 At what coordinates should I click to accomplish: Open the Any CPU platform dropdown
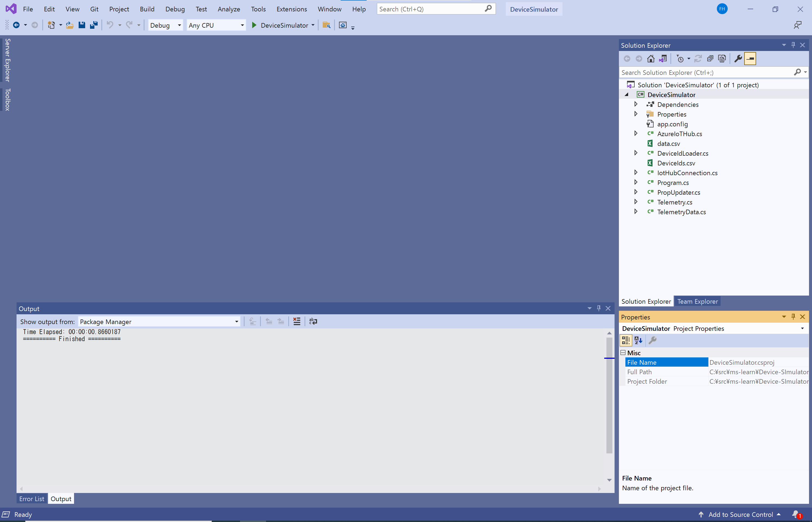tap(216, 25)
